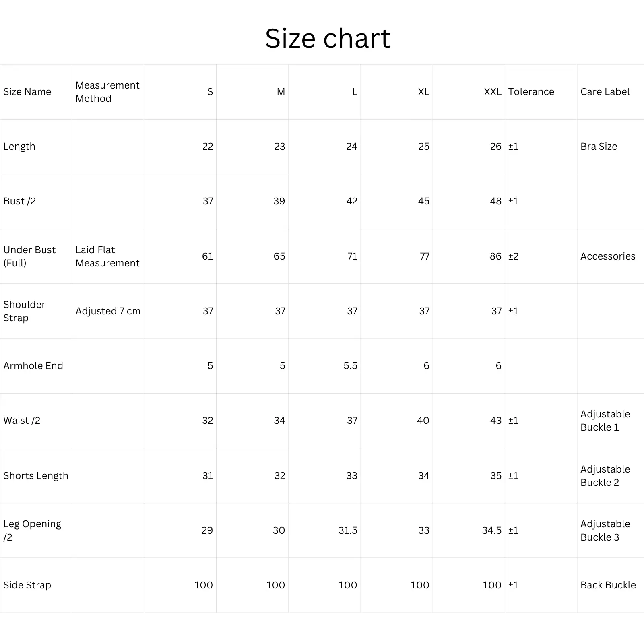Select the Armhole End row label

[x=33, y=366]
